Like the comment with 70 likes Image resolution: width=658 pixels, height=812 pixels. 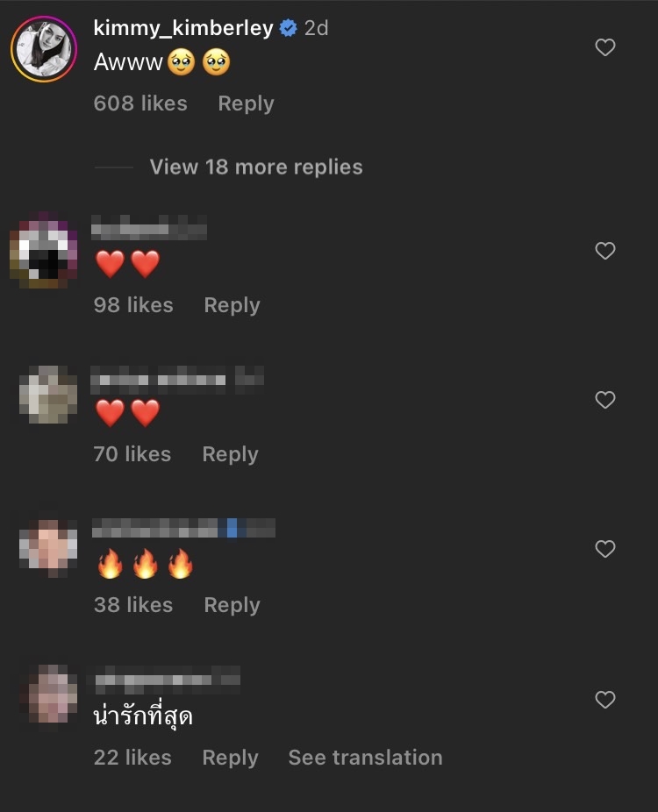(604, 400)
